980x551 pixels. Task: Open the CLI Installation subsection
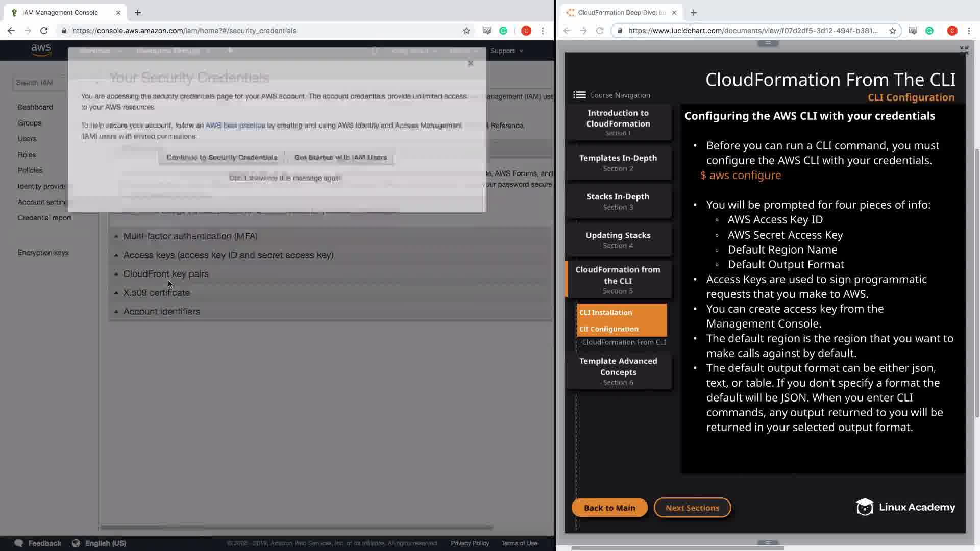[x=606, y=312]
